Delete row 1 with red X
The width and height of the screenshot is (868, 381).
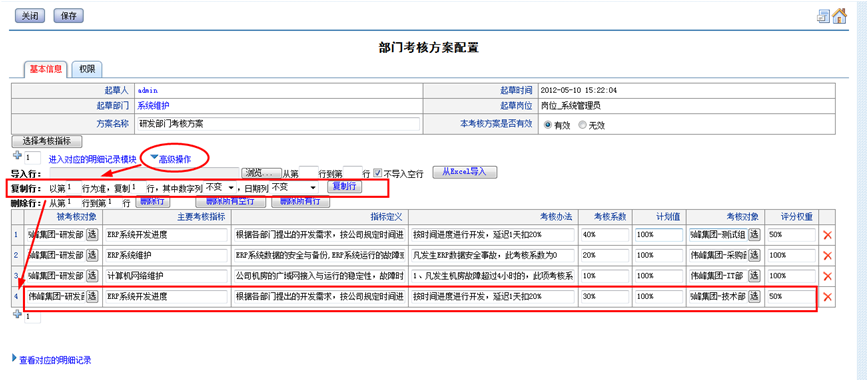[828, 235]
